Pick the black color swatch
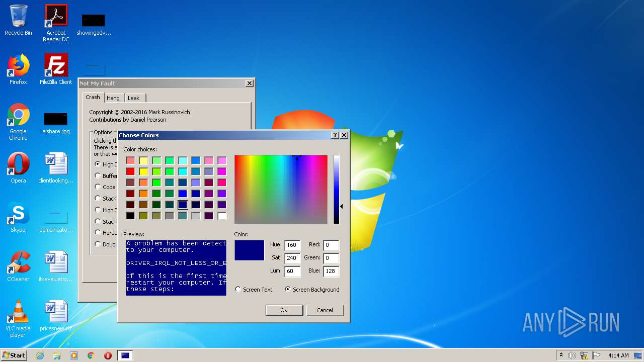The image size is (644, 362). tap(130, 216)
